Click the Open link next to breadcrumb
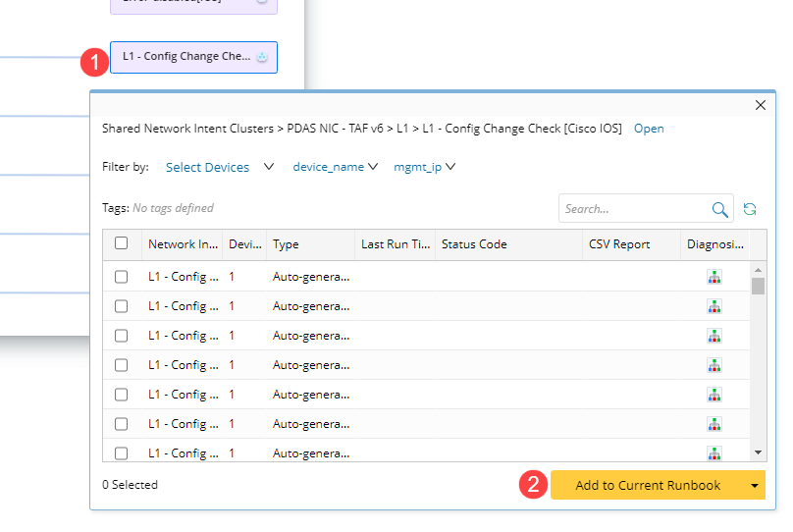 tap(649, 129)
